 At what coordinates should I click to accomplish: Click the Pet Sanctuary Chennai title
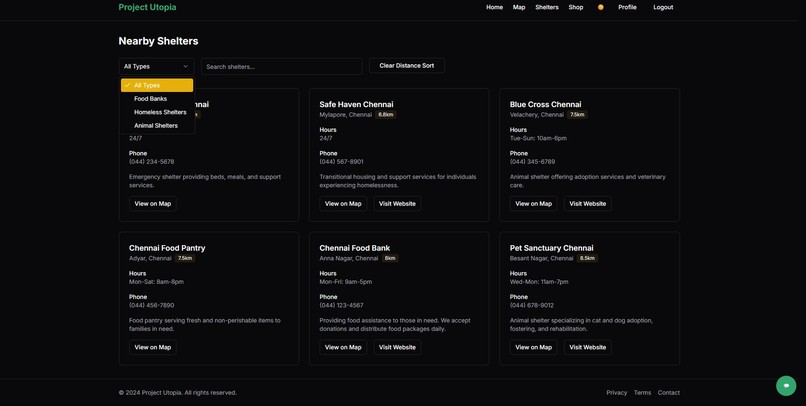pos(552,248)
